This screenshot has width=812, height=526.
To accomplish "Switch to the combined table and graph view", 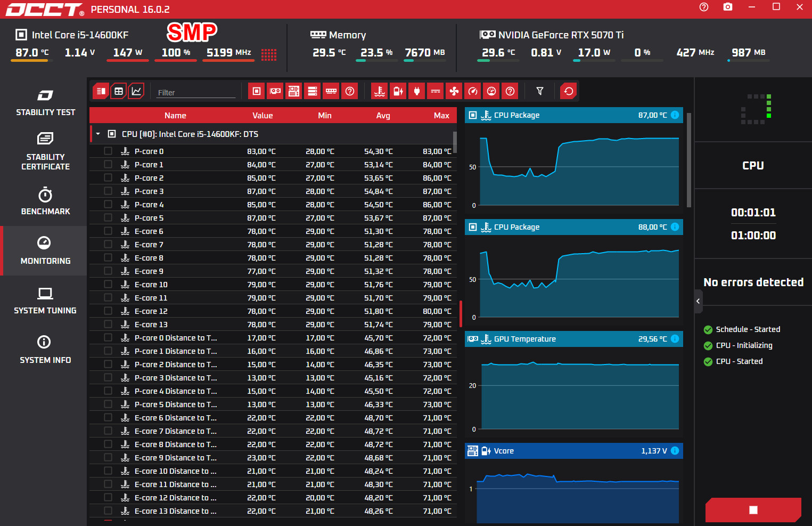I will [101, 91].
